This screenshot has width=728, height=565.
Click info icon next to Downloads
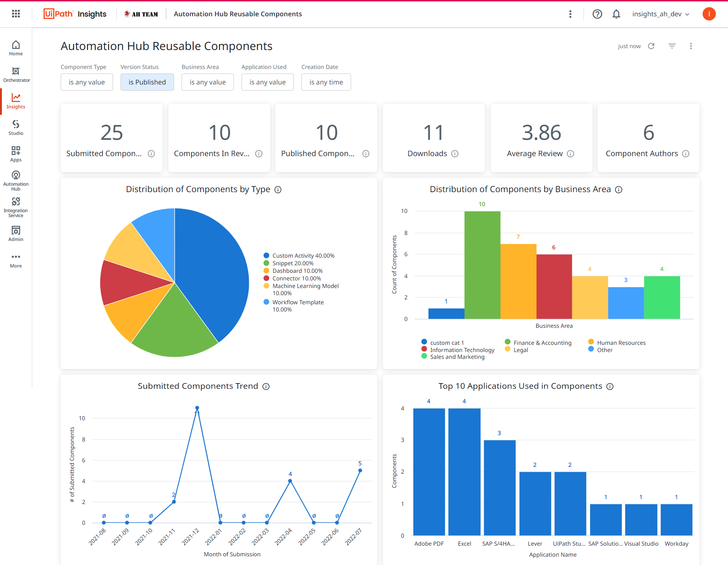click(455, 153)
